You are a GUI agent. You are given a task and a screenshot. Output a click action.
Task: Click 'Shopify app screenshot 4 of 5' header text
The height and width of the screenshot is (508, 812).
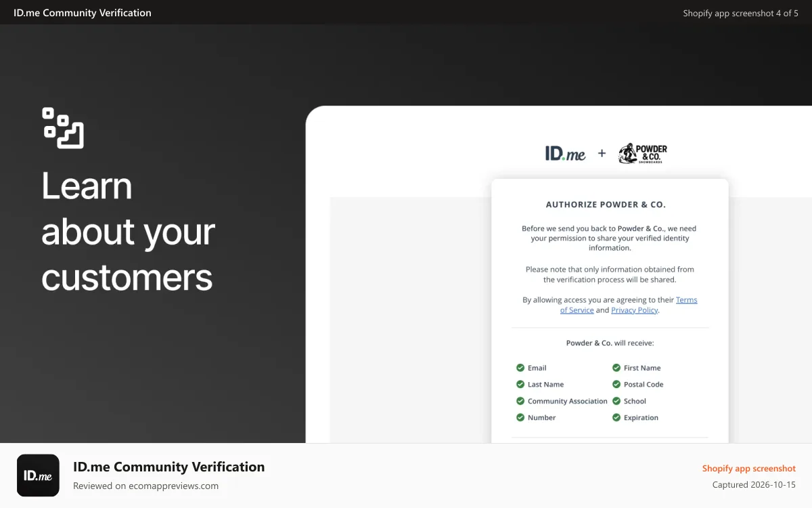[x=741, y=13]
